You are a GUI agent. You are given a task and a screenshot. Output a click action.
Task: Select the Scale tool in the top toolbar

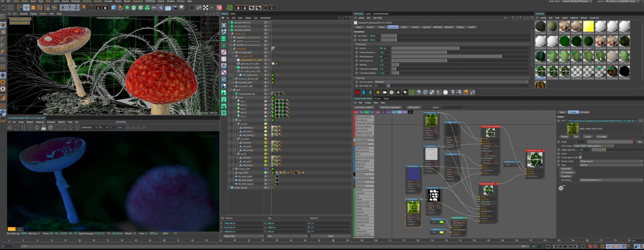pyautogui.click(x=33, y=7)
